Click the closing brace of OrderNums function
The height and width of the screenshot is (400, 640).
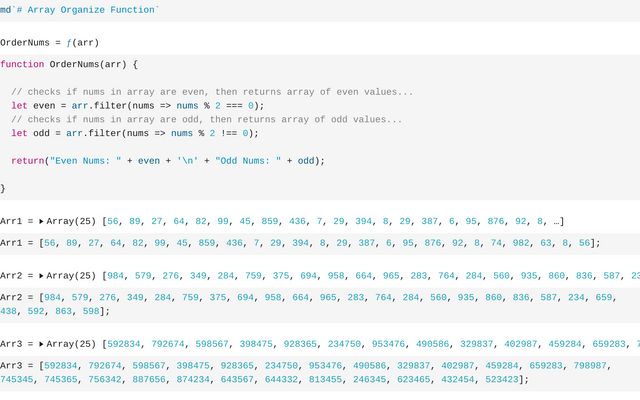pyautogui.click(x=3, y=188)
